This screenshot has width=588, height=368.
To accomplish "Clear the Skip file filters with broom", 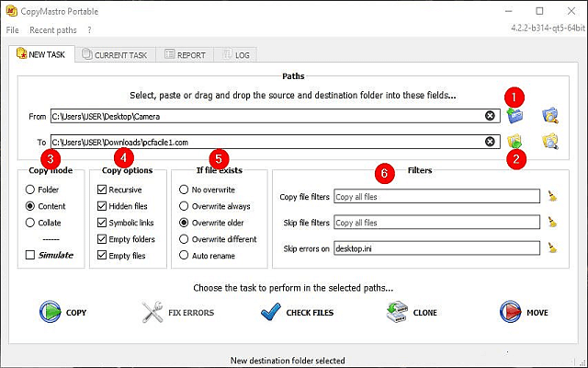I will (x=552, y=223).
